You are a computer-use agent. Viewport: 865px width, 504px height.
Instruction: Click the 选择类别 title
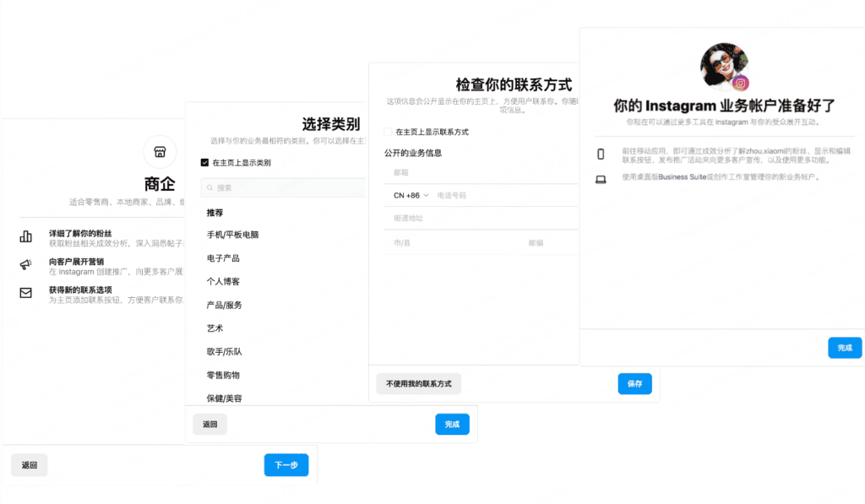pyautogui.click(x=331, y=124)
